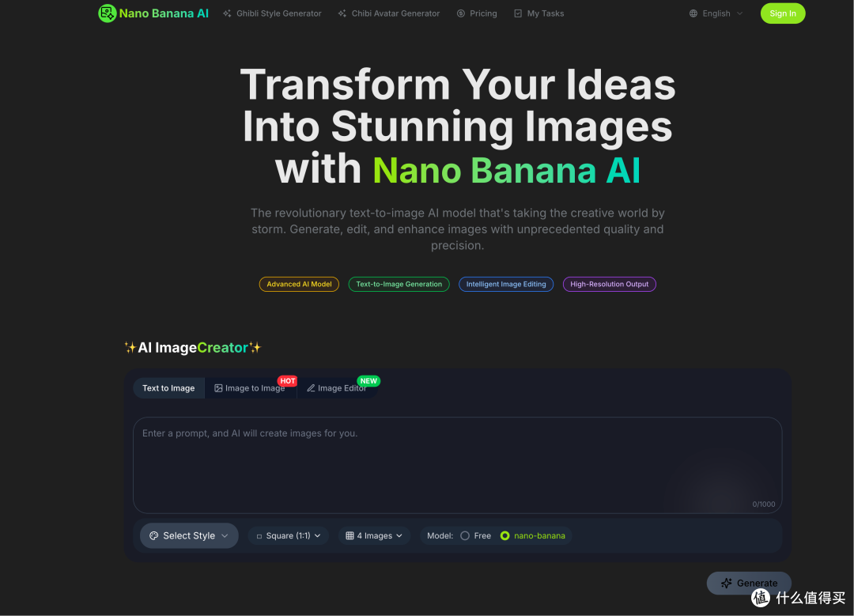This screenshot has height=616, width=854.
Task: Click the 'revolutionary text-to-image' description paragraph
Action: click(x=458, y=229)
